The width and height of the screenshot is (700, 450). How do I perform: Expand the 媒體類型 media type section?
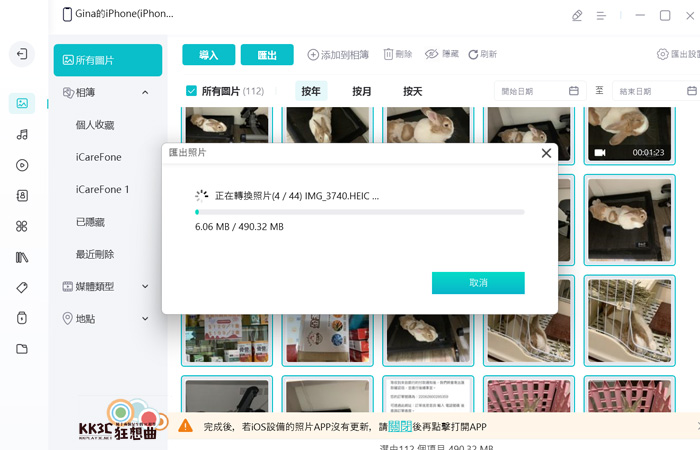pos(145,286)
